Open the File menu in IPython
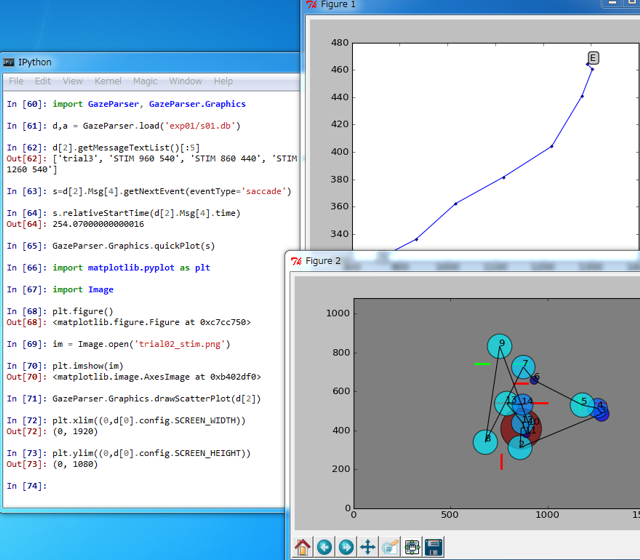Viewport: 640px width, 560px height. tap(16, 81)
